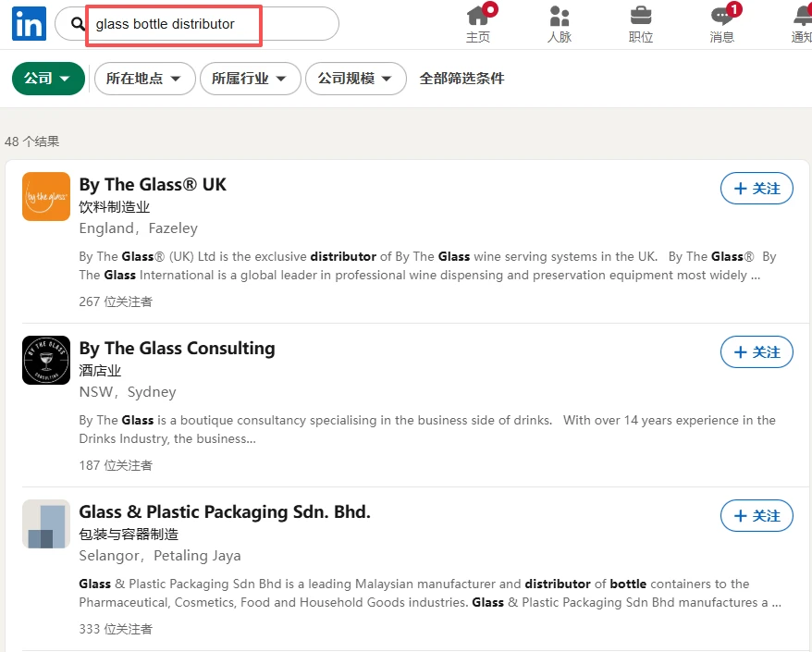Open the 消息 messaging icon
Image resolution: width=812 pixels, height=652 pixels.
(x=722, y=23)
